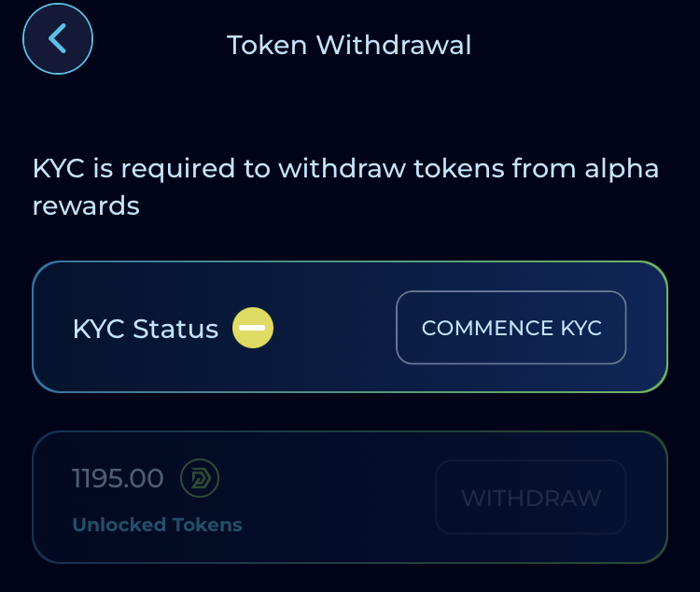Image resolution: width=700 pixels, height=592 pixels.
Task: Click the token emblem beside 1195.00
Action: pos(200,478)
